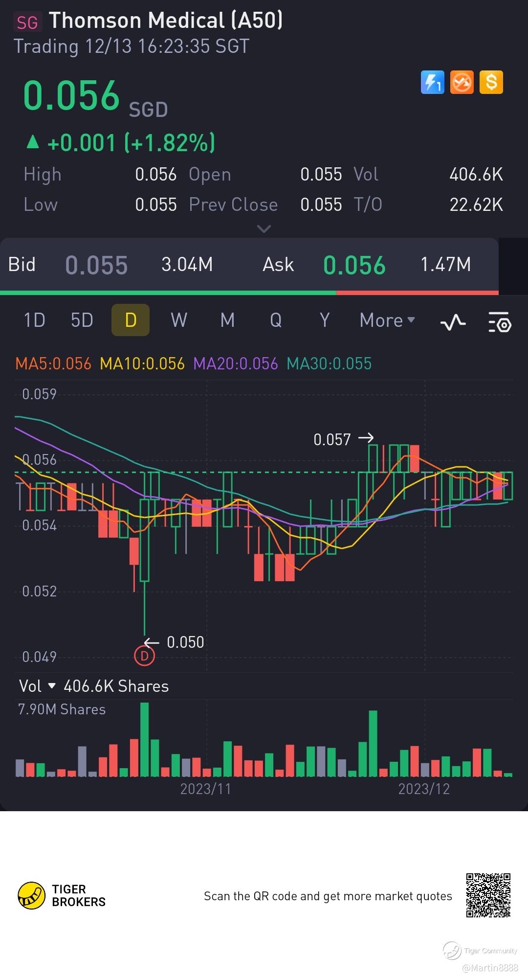Screen dimensions: 528x980
Task: Switch to the 1D chart tab
Action: (x=34, y=320)
